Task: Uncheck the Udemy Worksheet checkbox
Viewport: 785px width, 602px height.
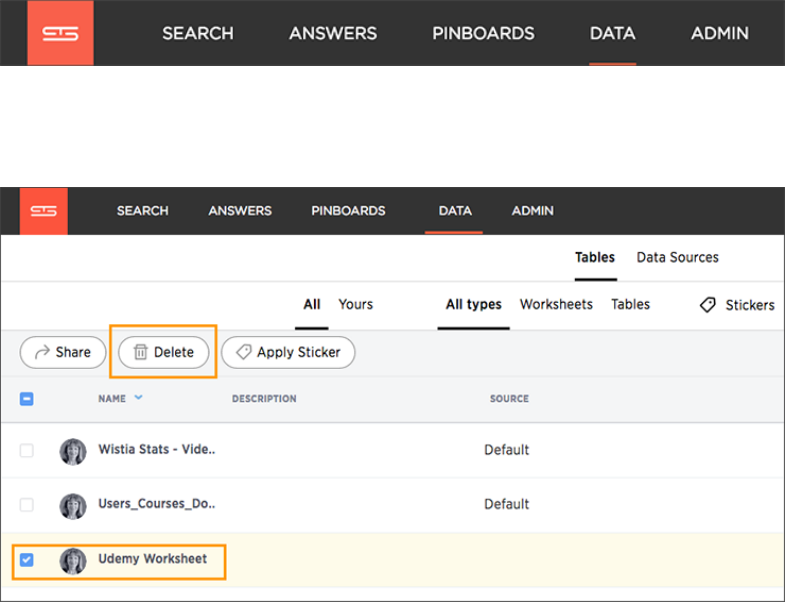Action: (27, 560)
